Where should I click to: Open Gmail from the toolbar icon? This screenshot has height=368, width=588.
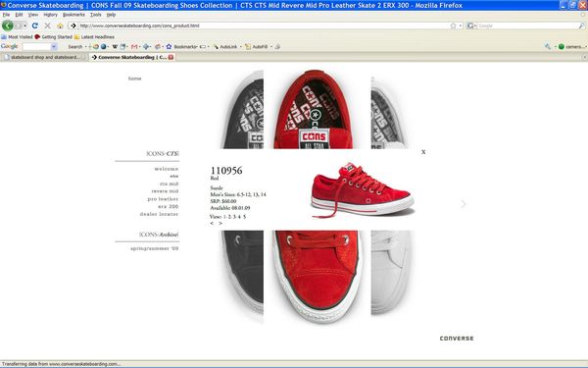134,46
